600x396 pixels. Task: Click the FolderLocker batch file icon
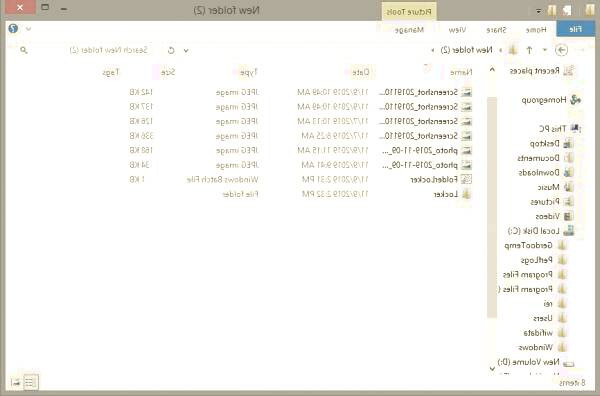tap(466, 179)
